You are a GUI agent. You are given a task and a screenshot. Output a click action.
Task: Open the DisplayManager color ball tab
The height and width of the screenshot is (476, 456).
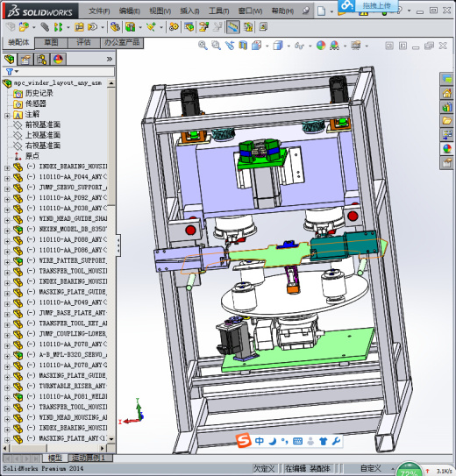(x=58, y=60)
